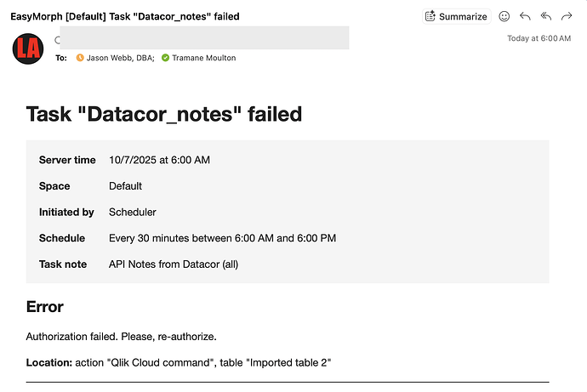587x392 pixels.
Task: Click the "Today at 6:00 AM" timestamp
Action: pyautogui.click(x=539, y=38)
